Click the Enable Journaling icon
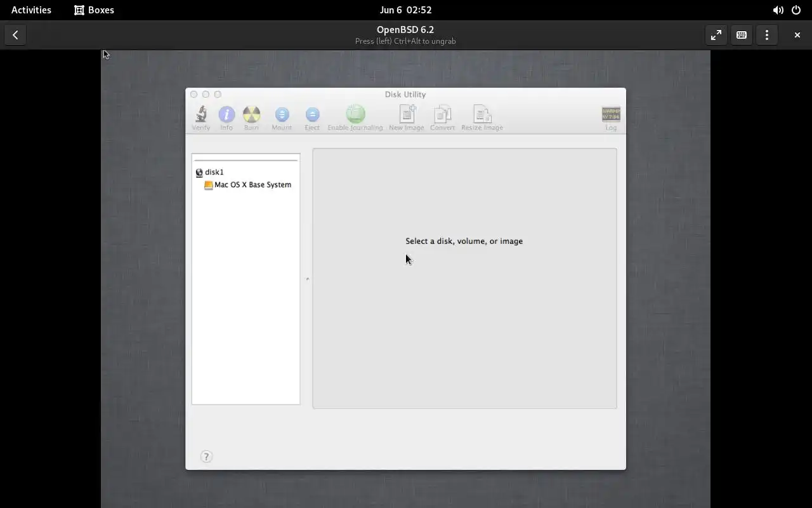The width and height of the screenshot is (812, 508). [x=355, y=114]
